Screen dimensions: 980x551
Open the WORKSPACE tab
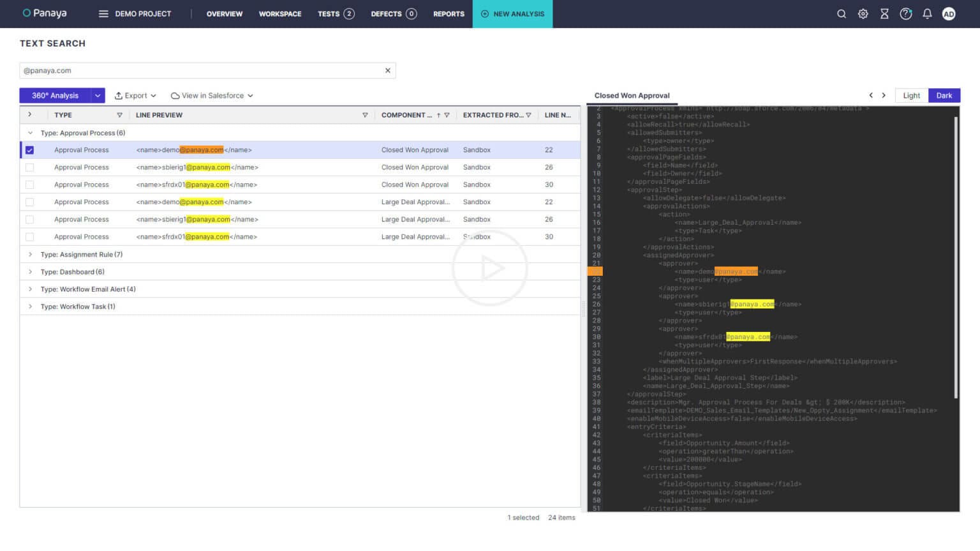tap(280, 13)
